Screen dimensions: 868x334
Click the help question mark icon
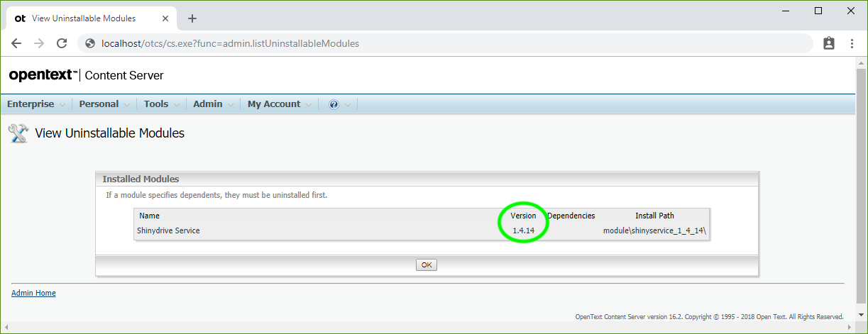tap(334, 104)
